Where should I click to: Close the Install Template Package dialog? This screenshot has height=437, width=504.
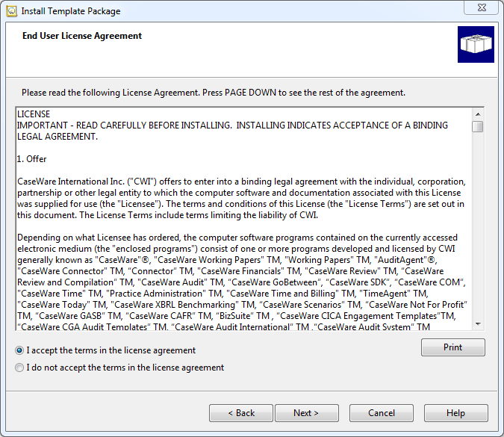(x=485, y=9)
